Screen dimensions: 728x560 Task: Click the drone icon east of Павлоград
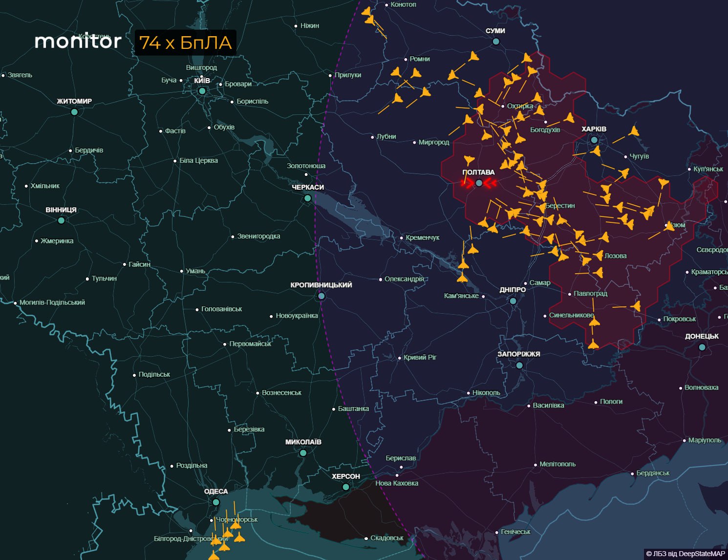click(x=636, y=306)
